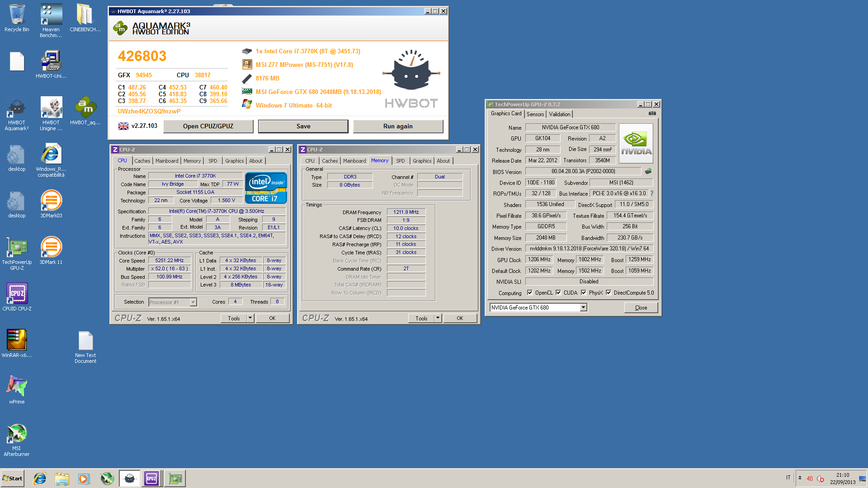This screenshot has height=488, width=868.
Task: Open WinRAR-x6 installer icon
Action: coord(17,344)
